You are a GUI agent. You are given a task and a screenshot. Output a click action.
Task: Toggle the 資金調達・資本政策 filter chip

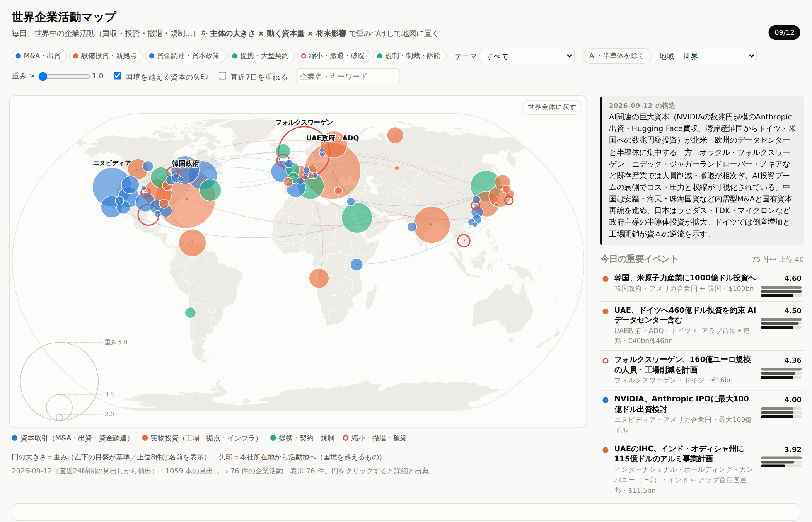pyautogui.click(x=185, y=56)
